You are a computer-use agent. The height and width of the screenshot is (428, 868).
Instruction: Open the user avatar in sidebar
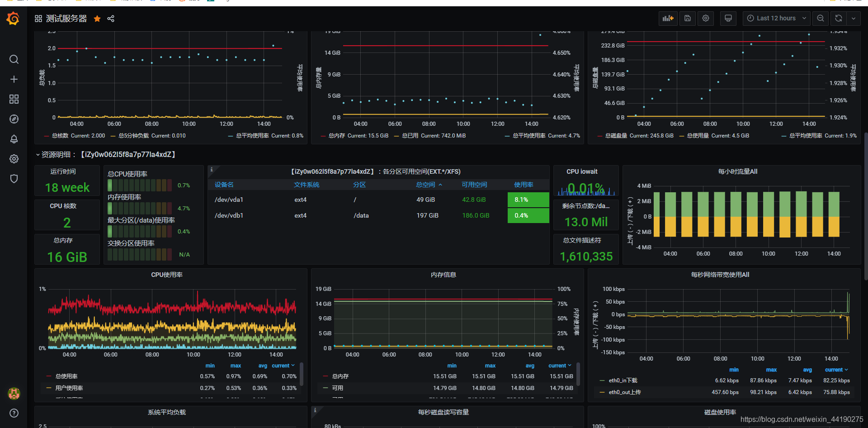14,393
